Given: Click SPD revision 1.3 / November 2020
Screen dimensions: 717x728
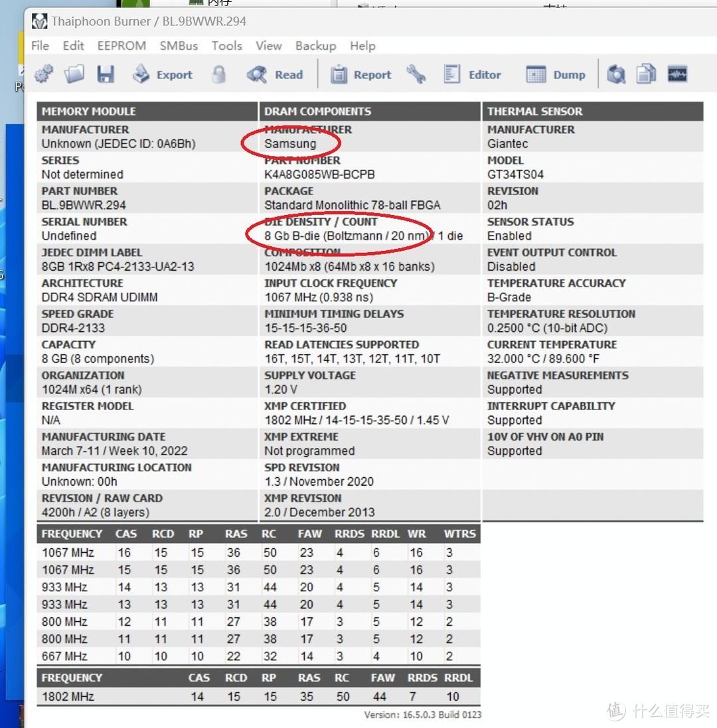Looking at the screenshot, I should pos(319,482).
